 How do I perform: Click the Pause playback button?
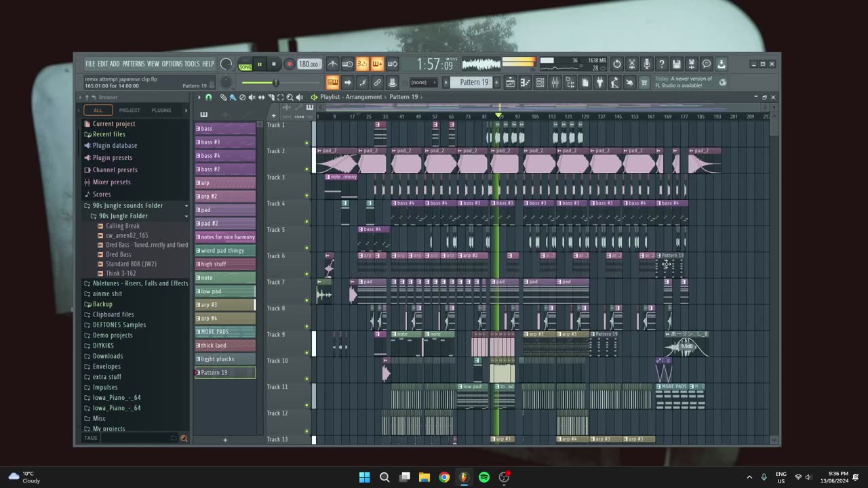pyautogui.click(x=259, y=64)
